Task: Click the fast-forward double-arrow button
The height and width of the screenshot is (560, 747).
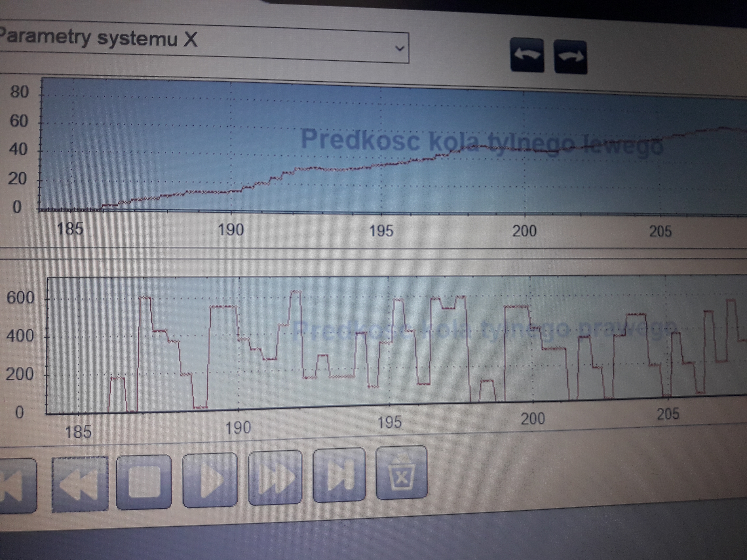Action: coord(275,477)
